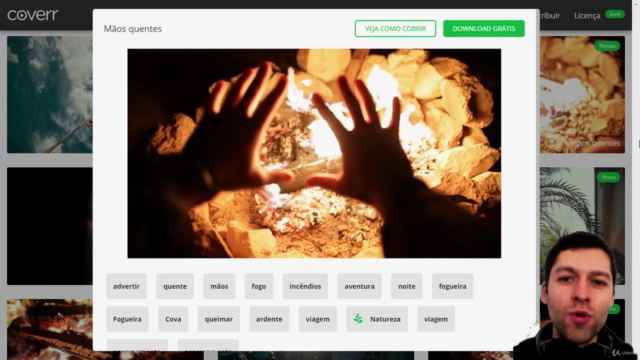
Task: Select the capitalized 'Fogueira' tag
Action: pos(127,319)
